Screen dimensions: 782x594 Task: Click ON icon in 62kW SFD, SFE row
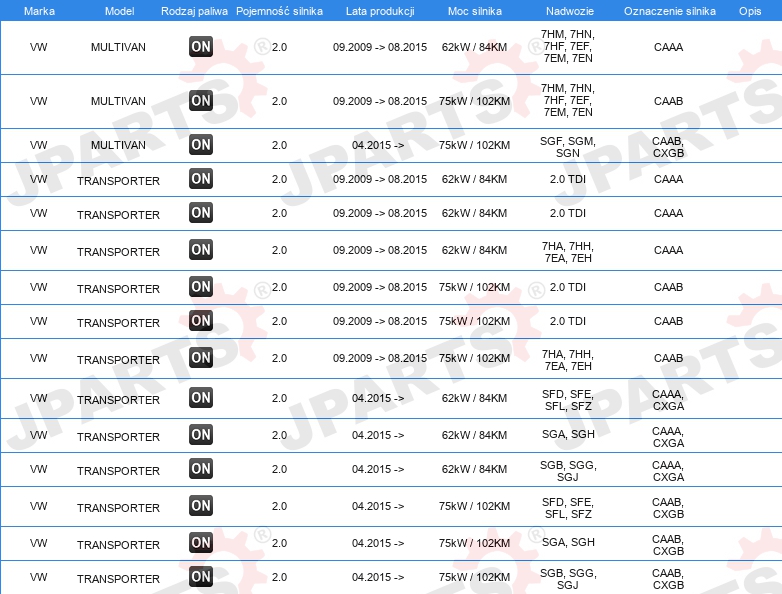201,398
